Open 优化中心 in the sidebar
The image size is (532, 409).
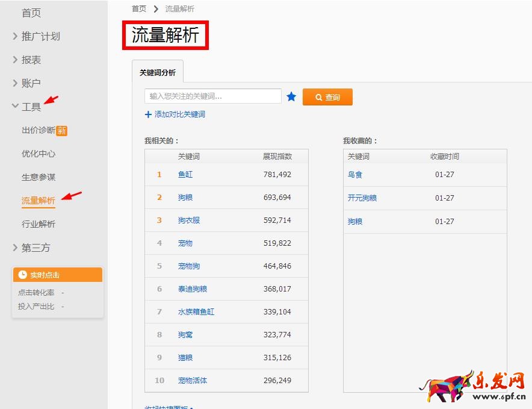pyautogui.click(x=39, y=154)
